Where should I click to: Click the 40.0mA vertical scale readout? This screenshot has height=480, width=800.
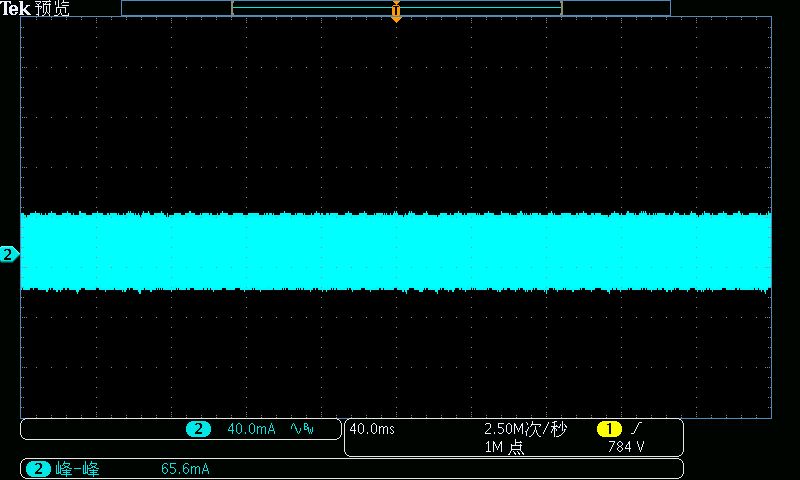(251, 429)
